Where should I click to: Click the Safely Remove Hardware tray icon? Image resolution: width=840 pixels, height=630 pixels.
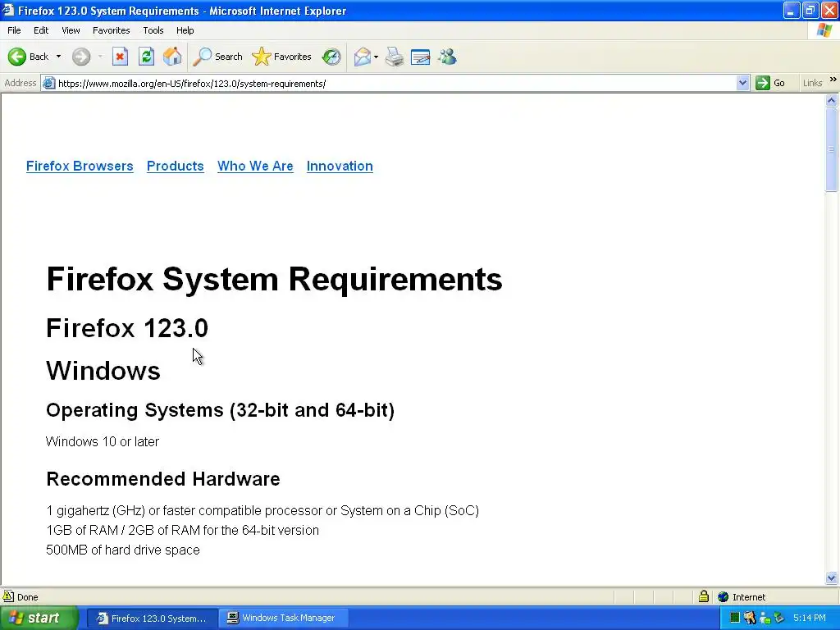point(779,618)
